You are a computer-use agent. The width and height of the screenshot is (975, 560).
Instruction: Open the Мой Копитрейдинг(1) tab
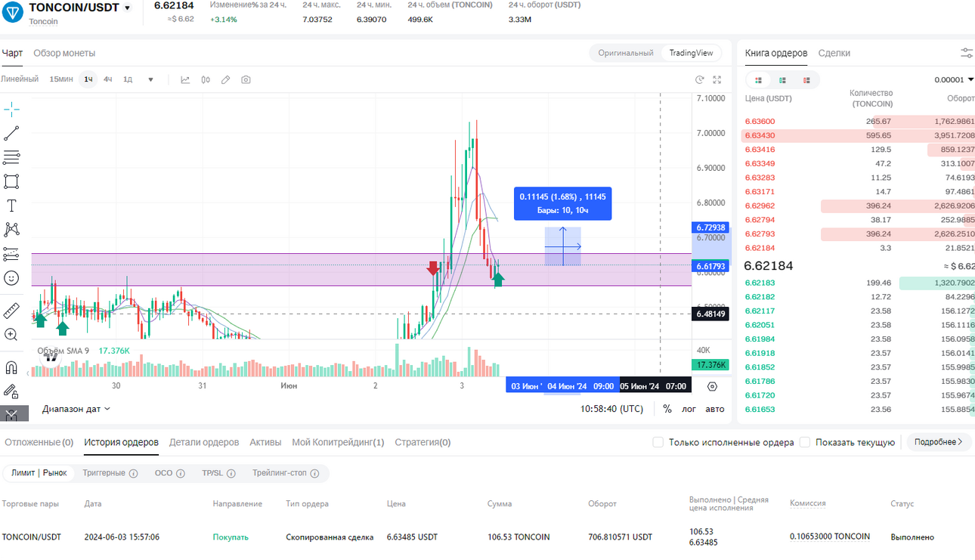point(338,442)
